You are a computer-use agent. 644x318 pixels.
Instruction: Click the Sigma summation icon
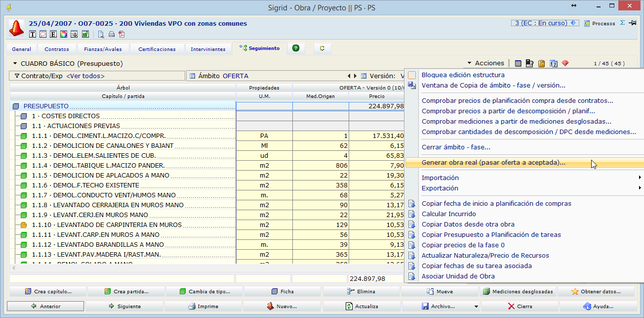622,23
